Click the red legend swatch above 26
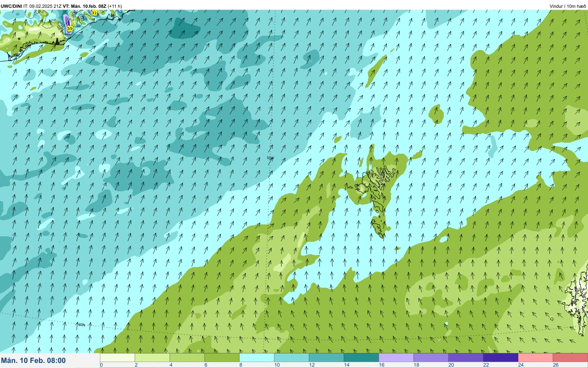Viewport: 588px width, 368px height. pos(571,357)
